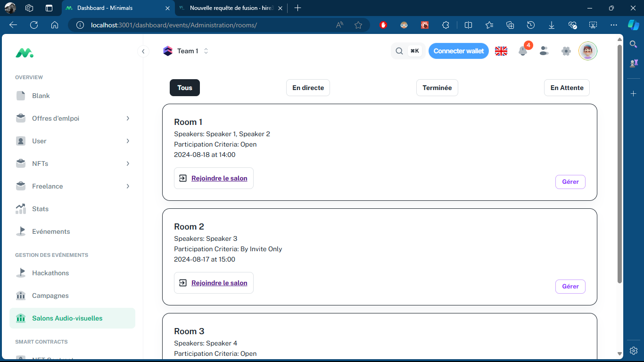644x362 pixels.
Task: Open browser favorites list icon
Action: (489, 25)
